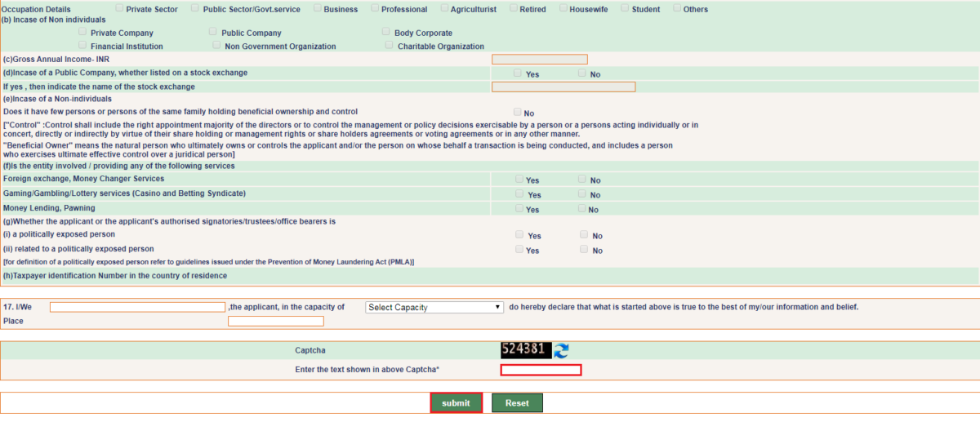Mark No for Money Lending, Pawning
Image resolution: width=980 pixels, height=422 pixels.
coord(582,208)
